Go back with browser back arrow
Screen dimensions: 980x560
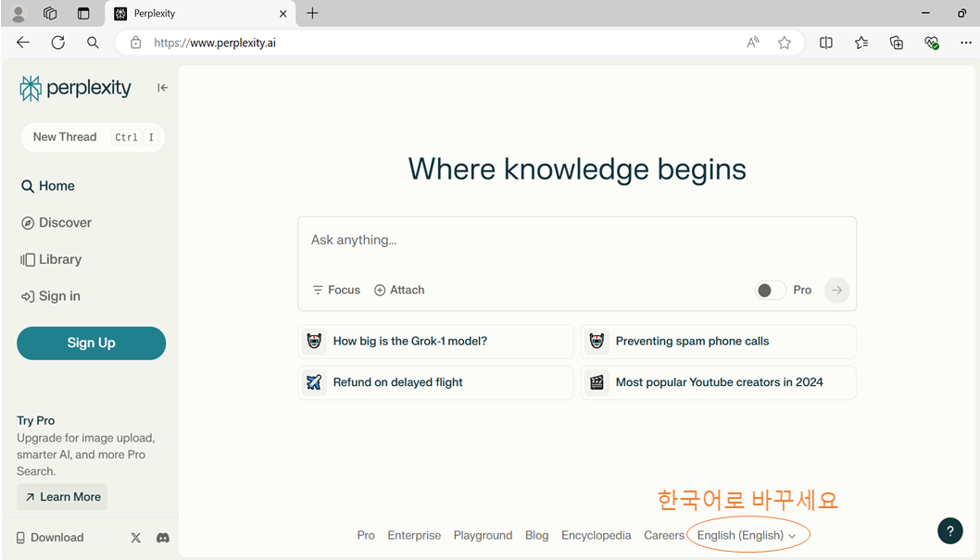(x=23, y=43)
